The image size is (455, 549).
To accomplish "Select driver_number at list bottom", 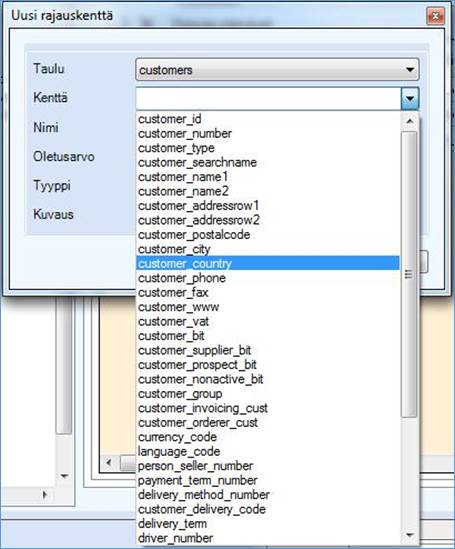I will click(x=268, y=538).
